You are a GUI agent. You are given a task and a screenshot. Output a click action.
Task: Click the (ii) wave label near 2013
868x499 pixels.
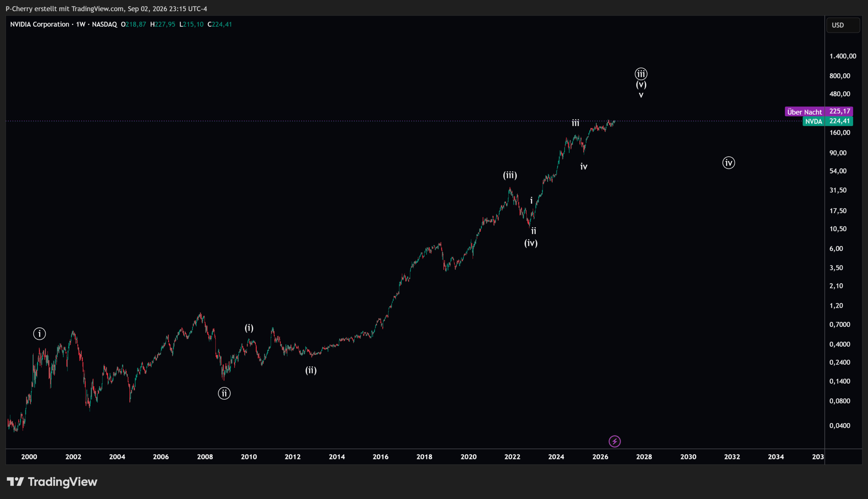pyautogui.click(x=311, y=370)
